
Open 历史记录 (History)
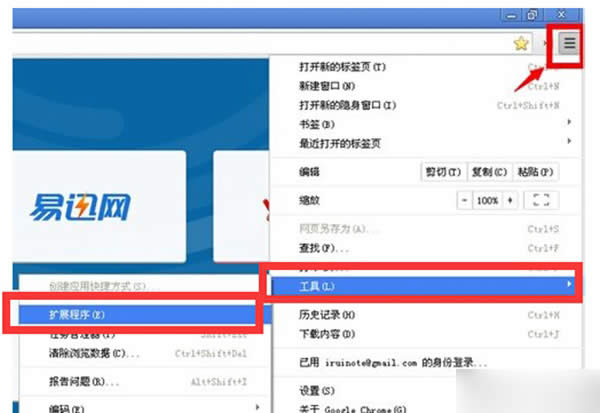pos(327,315)
